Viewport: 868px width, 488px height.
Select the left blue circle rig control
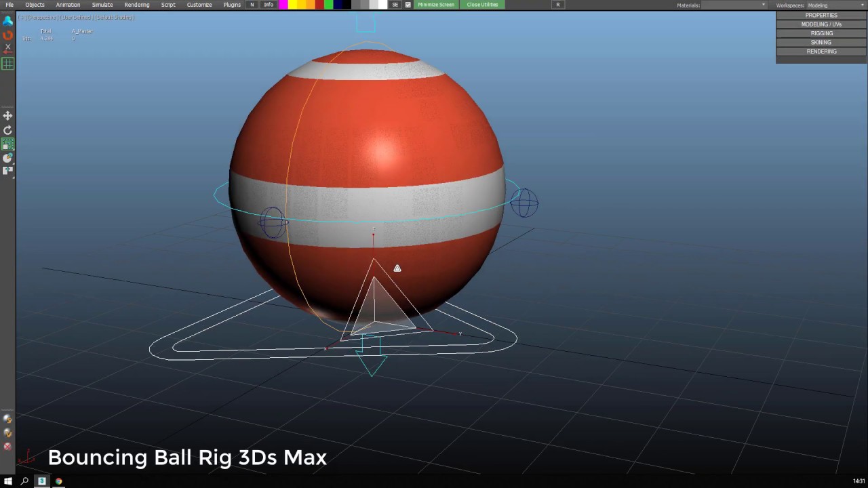point(273,222)
